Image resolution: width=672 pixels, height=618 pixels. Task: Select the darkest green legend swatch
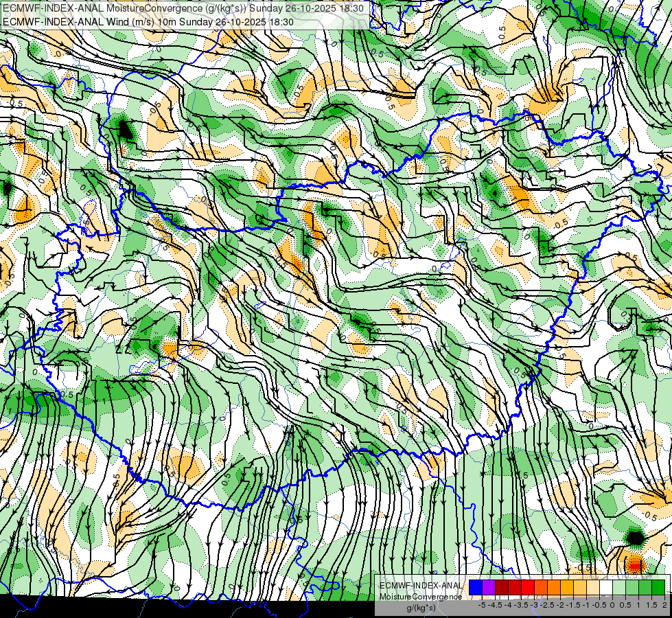click(x=658, y=587)
